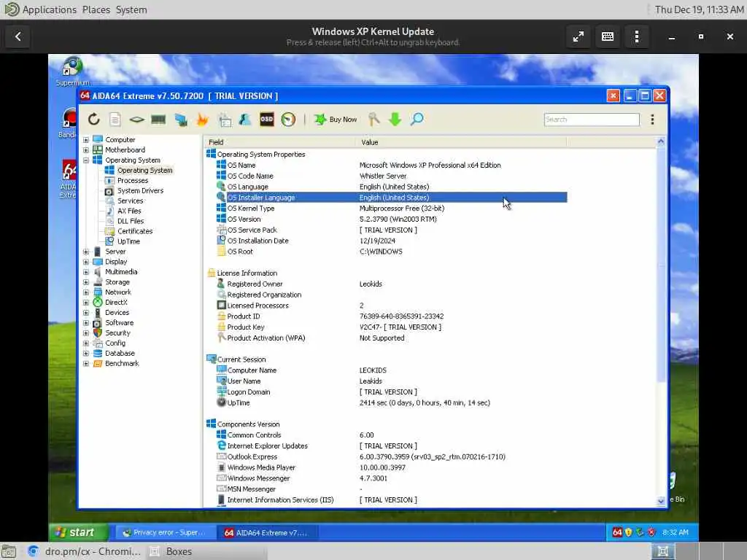Select AX Files in the tree
Screen dimensions: 747x560
pos(129,211)
